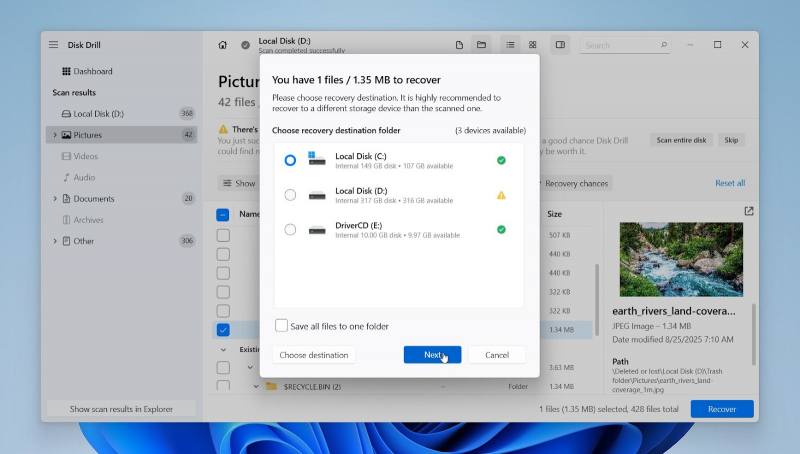Switch to folder view icon

click(x=481, y=45)
